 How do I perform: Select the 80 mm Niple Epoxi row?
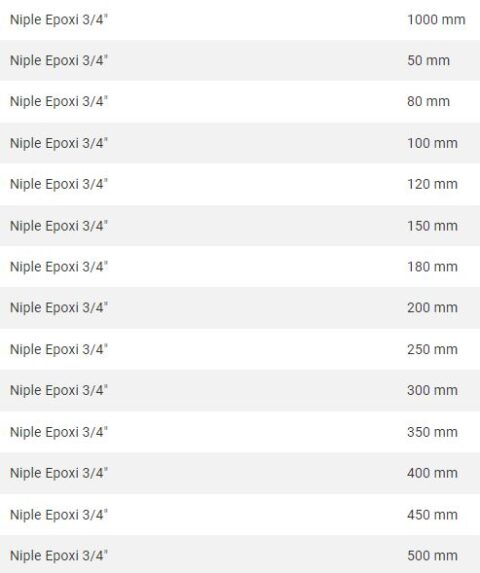pos(240,102)
